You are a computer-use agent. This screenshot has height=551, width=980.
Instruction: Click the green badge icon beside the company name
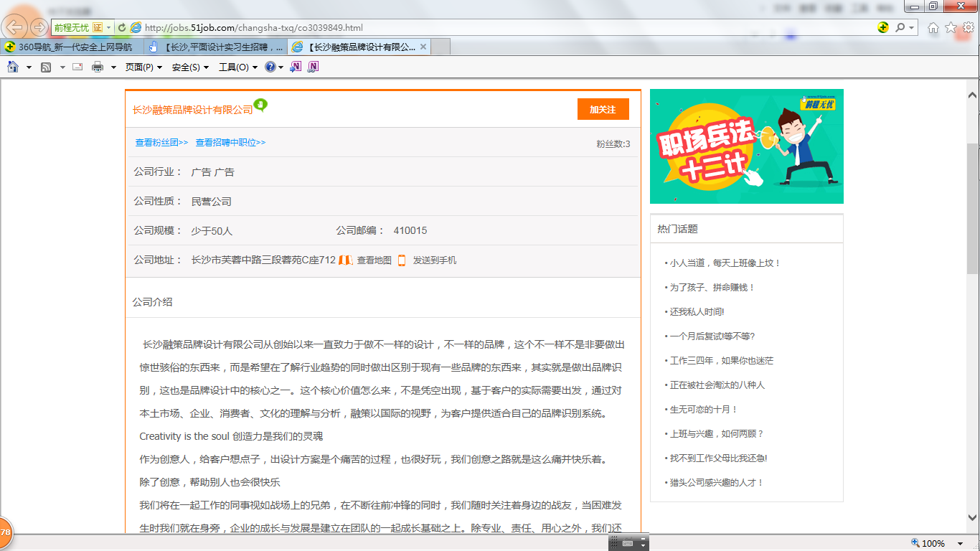point(261,105)
